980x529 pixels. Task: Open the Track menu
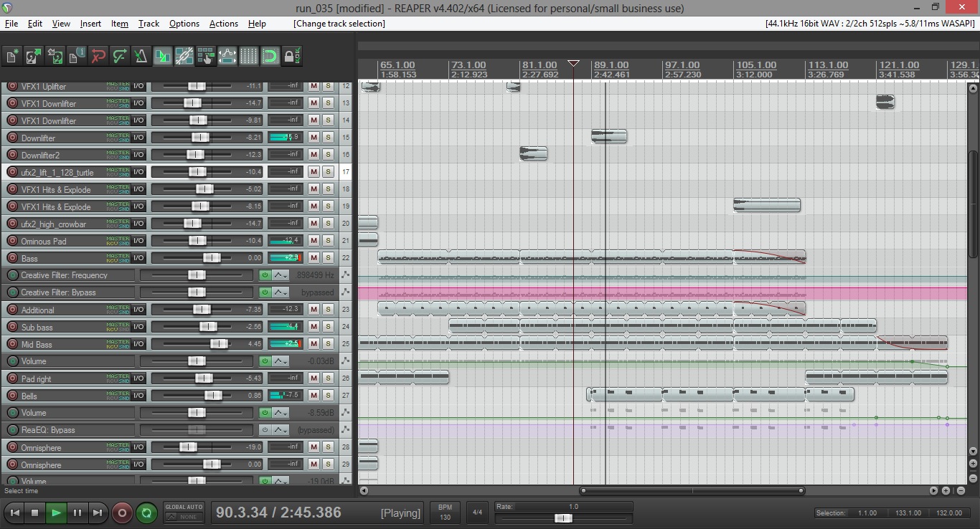pos(149,24)
